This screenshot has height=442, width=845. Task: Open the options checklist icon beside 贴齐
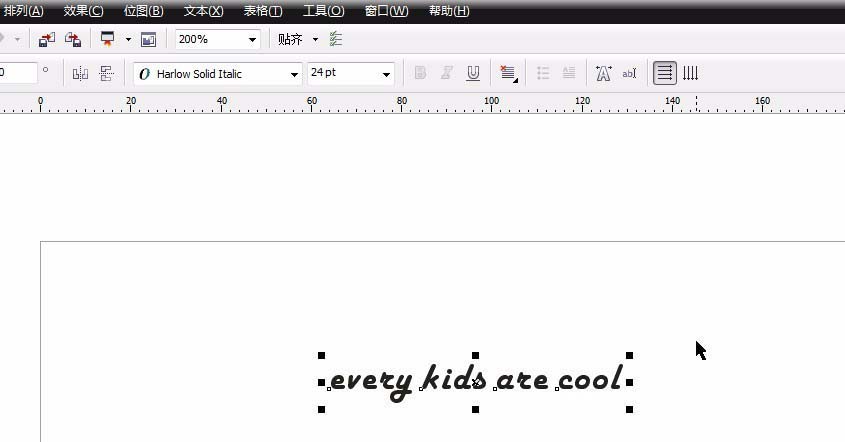click(336, 39)
